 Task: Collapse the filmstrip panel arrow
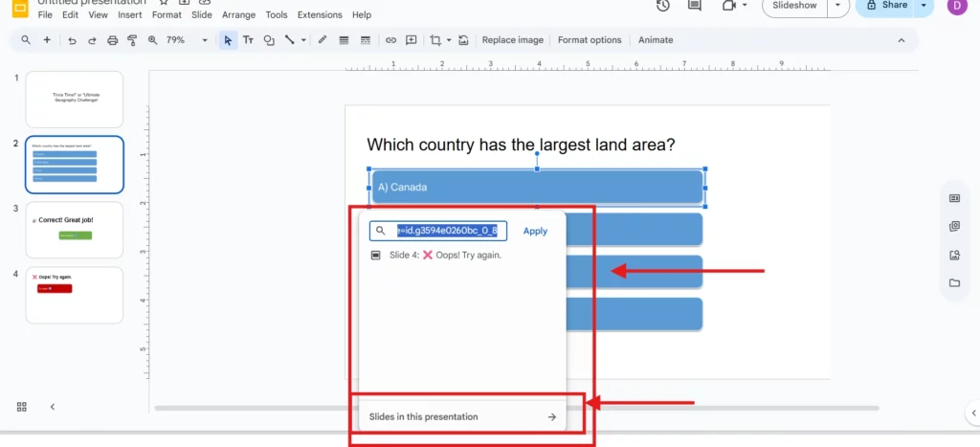click(x=53, y=407)
